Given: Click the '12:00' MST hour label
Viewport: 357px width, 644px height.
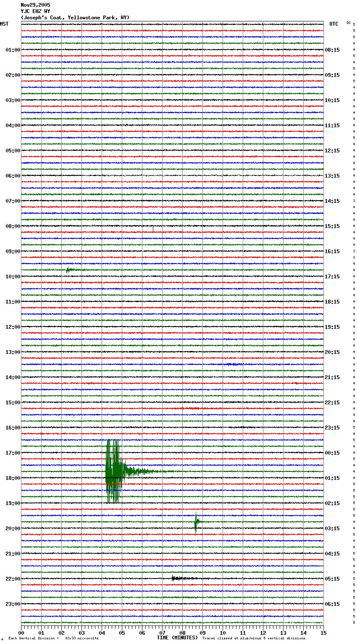Looking at the screenshot, I should pyautogui.click(x=13, y=327).
